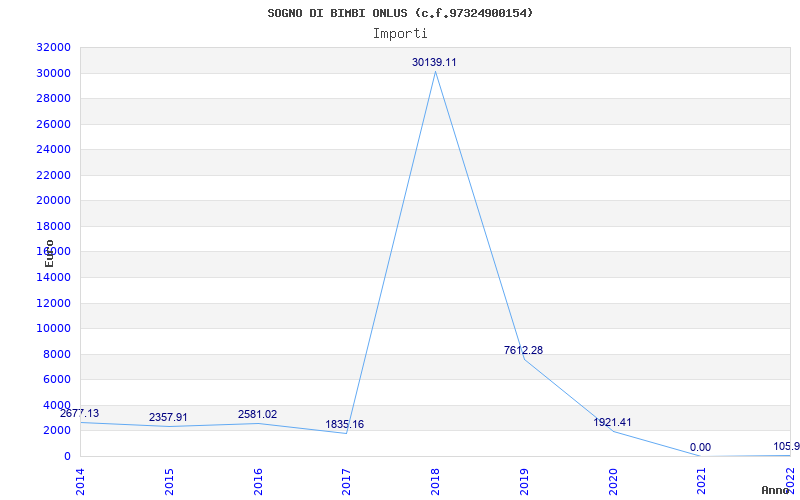Click the y-axis value 12000
800x500 pixels.
coord(53,303)
